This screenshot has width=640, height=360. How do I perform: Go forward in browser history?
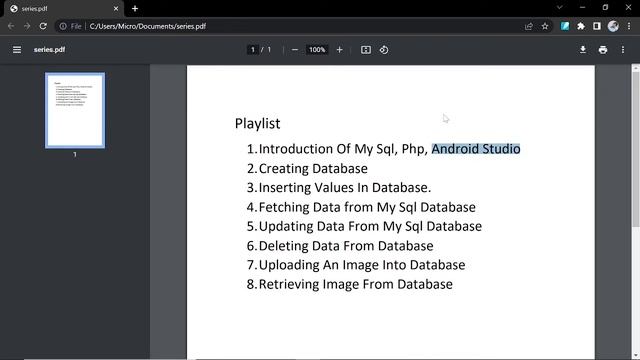tap(27, 26)
